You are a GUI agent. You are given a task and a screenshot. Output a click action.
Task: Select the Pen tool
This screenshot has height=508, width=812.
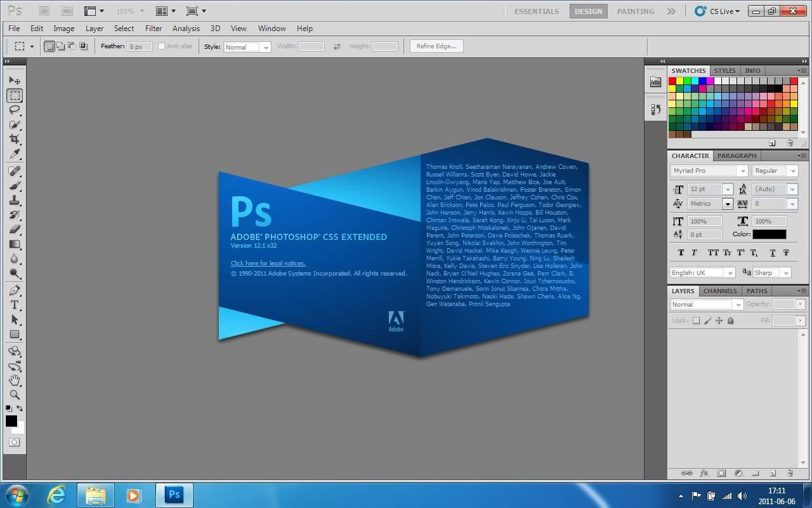click(x=15, y=290)
